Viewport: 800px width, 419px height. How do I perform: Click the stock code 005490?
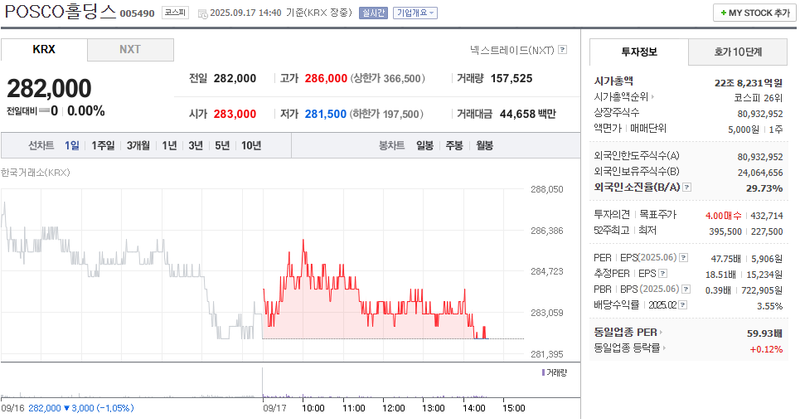click(x=137, y=14)
